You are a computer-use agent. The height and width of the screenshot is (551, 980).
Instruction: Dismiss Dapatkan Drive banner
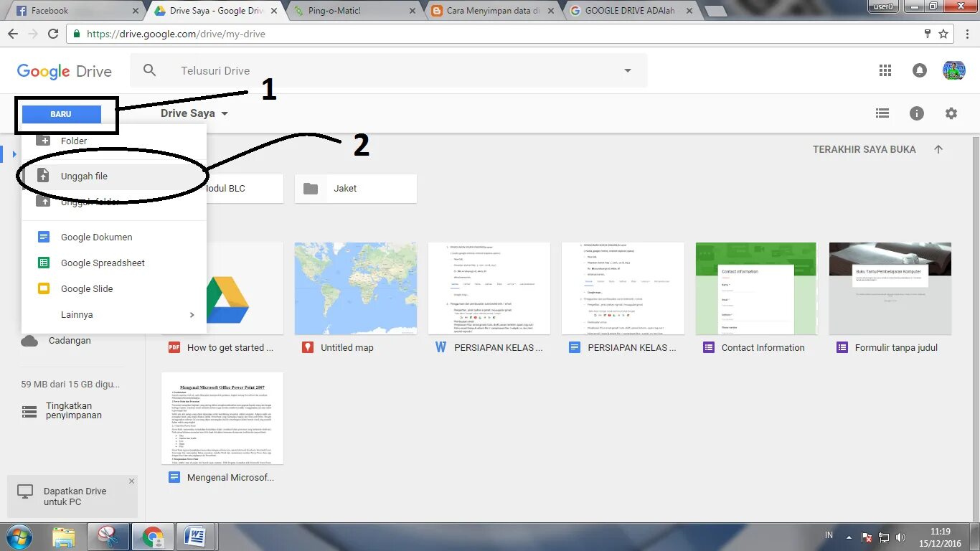click(131, 481)
